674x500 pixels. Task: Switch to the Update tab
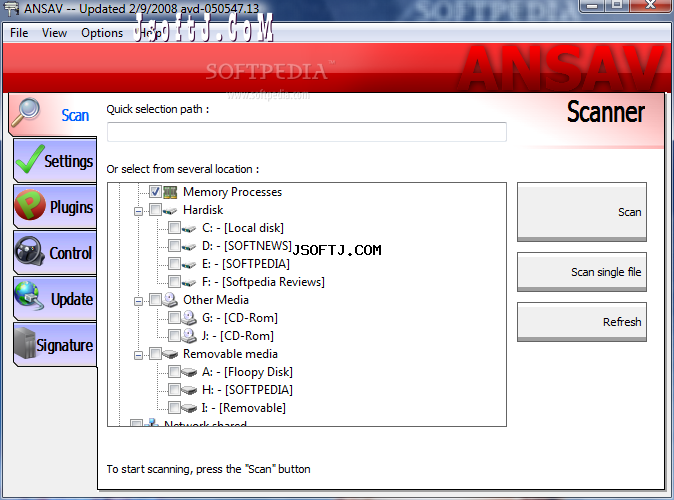point(55,299)
